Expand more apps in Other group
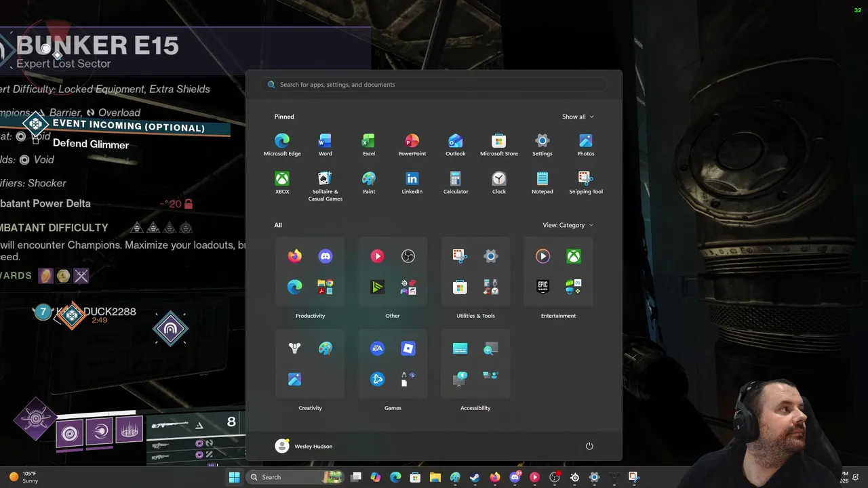 click(408, 287)
